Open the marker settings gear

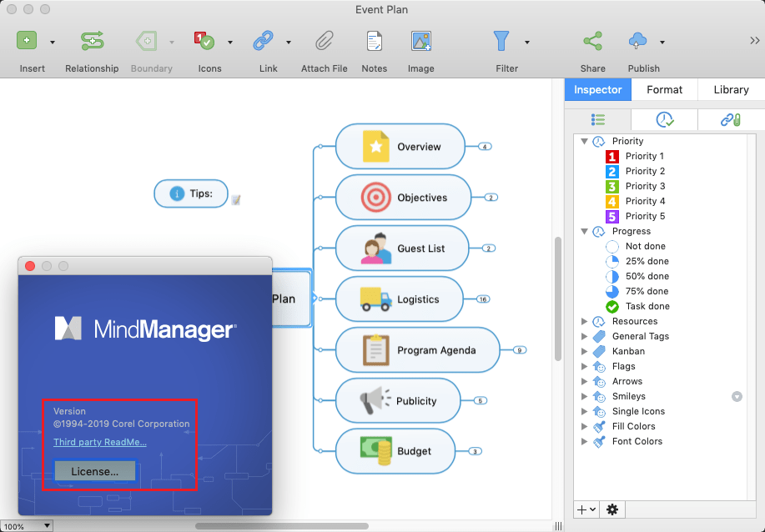pos(612,509)
